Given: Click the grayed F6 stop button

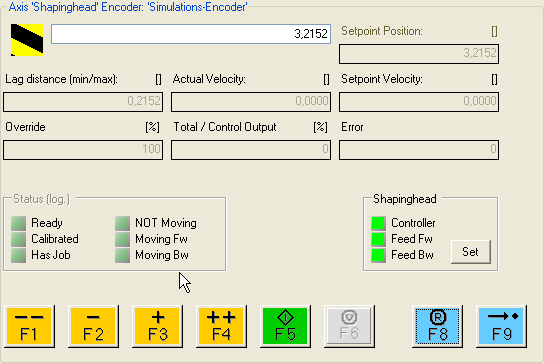Looking at the screenshot, I should [349, 326].
